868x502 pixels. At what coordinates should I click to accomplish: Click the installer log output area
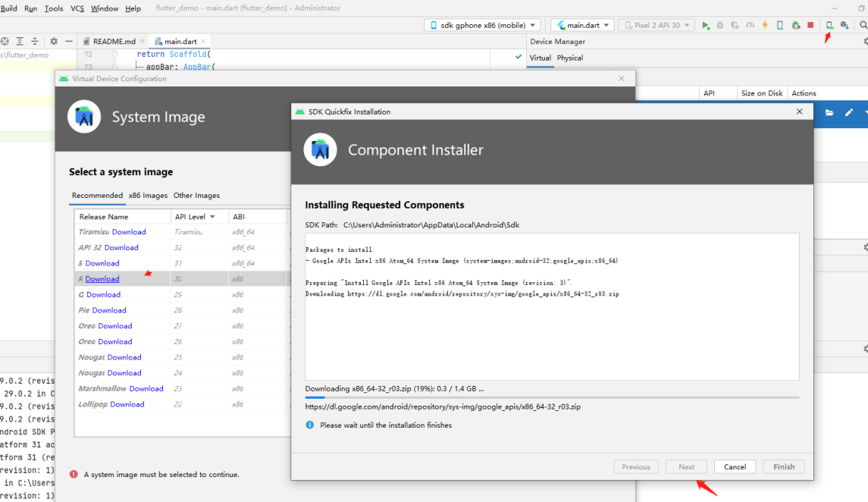(552, 306)
